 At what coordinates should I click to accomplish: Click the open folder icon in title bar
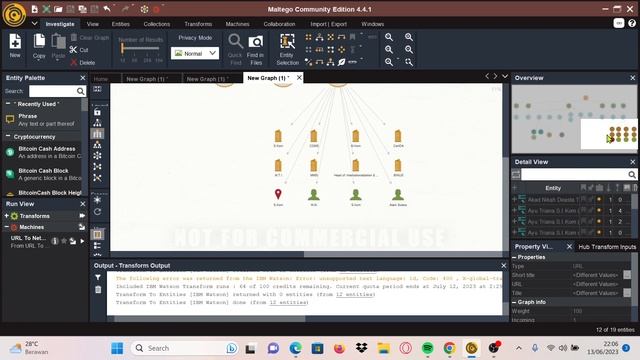point(58,9)
